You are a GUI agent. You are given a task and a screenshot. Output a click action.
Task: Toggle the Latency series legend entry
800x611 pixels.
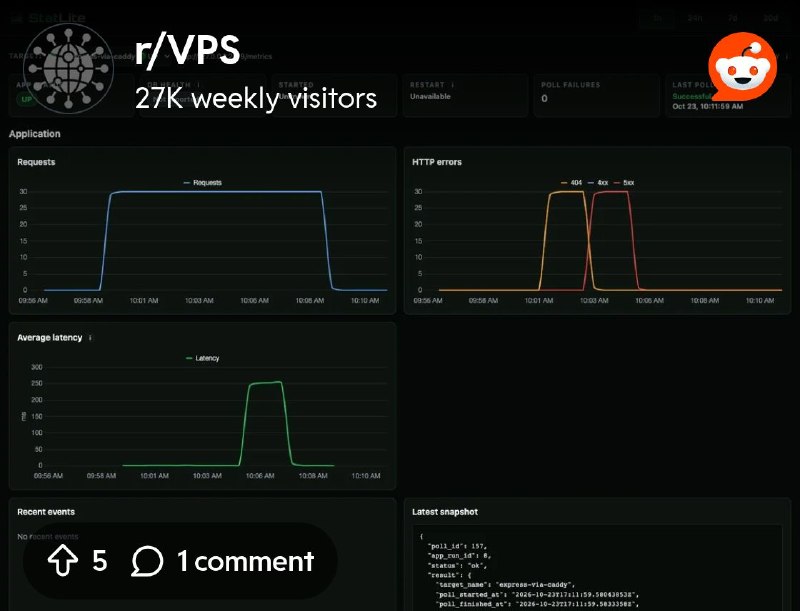click(x=203, y=359)
